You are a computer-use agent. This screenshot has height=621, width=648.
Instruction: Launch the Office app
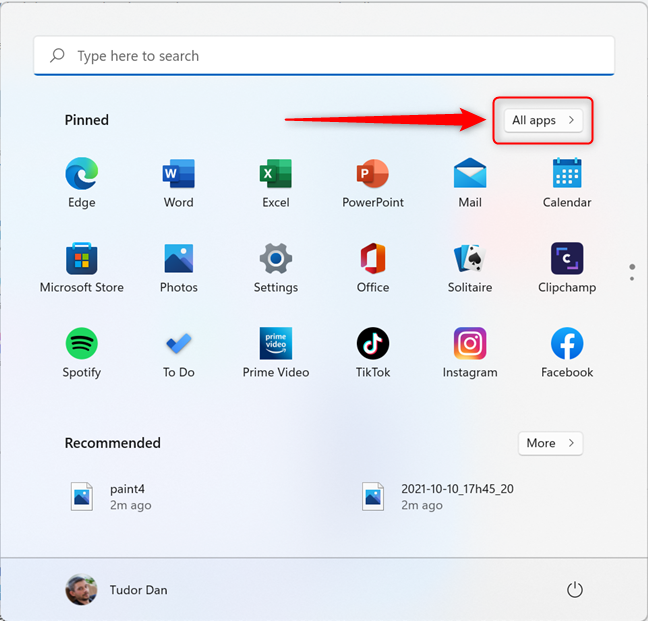tap(373, 268)
